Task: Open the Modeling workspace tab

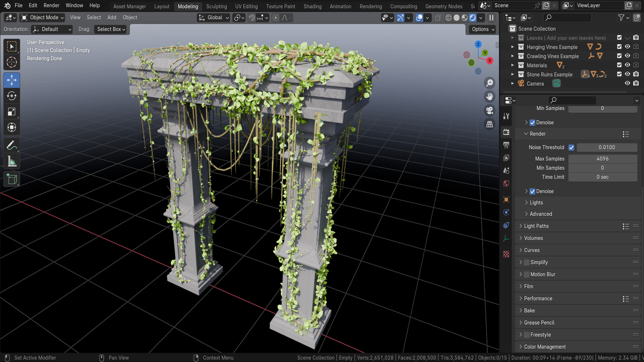Action: coord(188,6)
